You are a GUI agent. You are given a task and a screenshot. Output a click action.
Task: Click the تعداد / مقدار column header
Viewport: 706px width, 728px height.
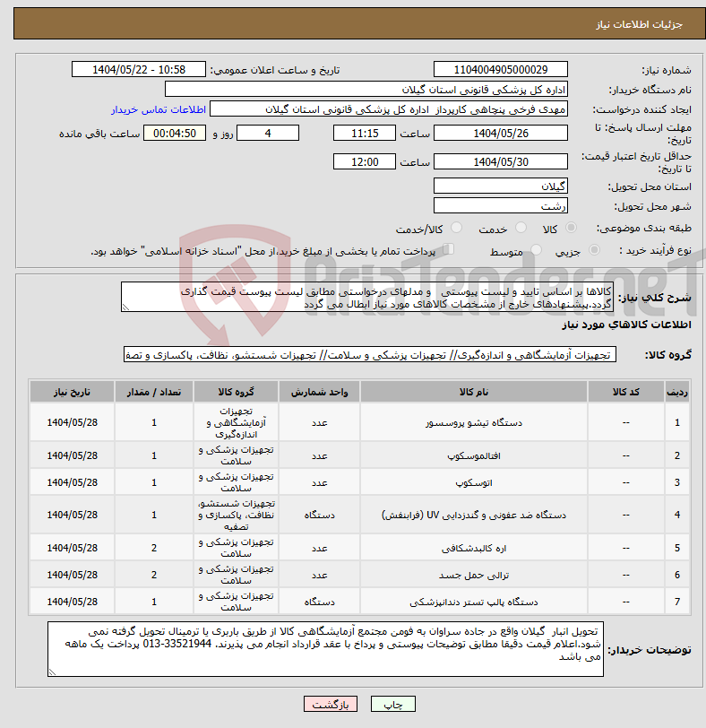coord(154,392)
